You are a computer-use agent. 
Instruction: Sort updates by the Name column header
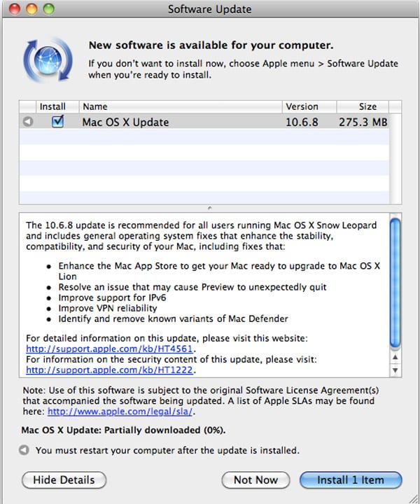181,106
